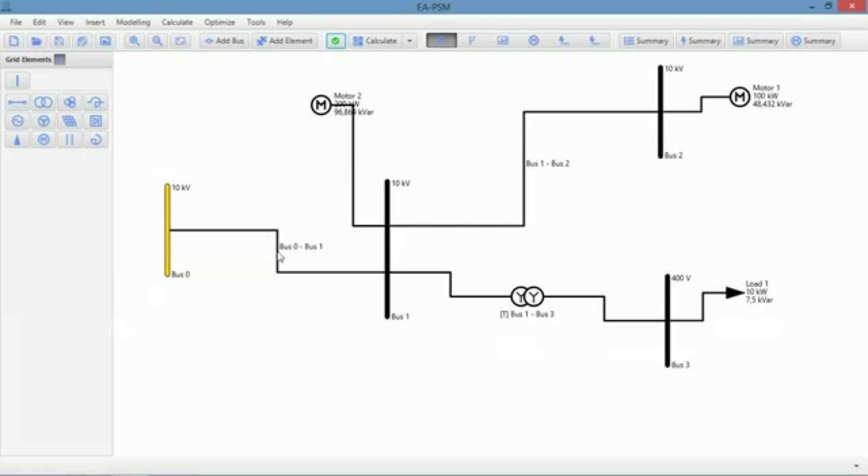Screen dimensions: 868x476
Task: Select the motor element icon in palette
Action: pos(43,140)
